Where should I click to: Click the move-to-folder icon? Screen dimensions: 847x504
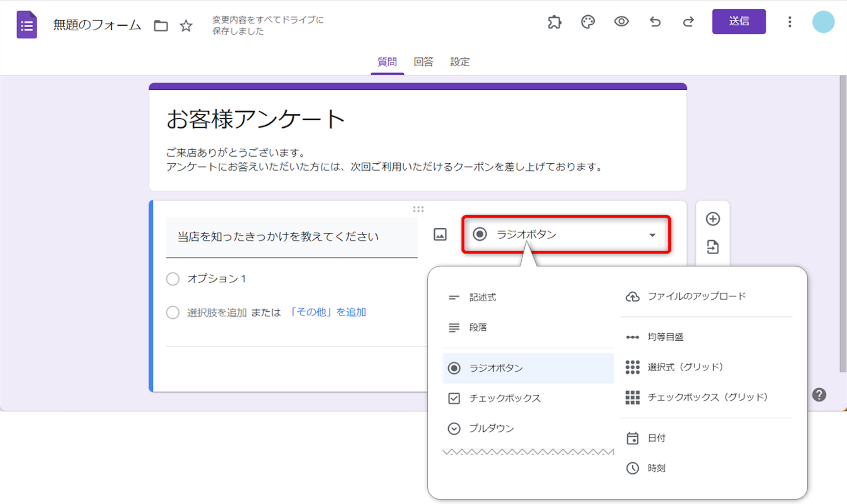(160, 26)
